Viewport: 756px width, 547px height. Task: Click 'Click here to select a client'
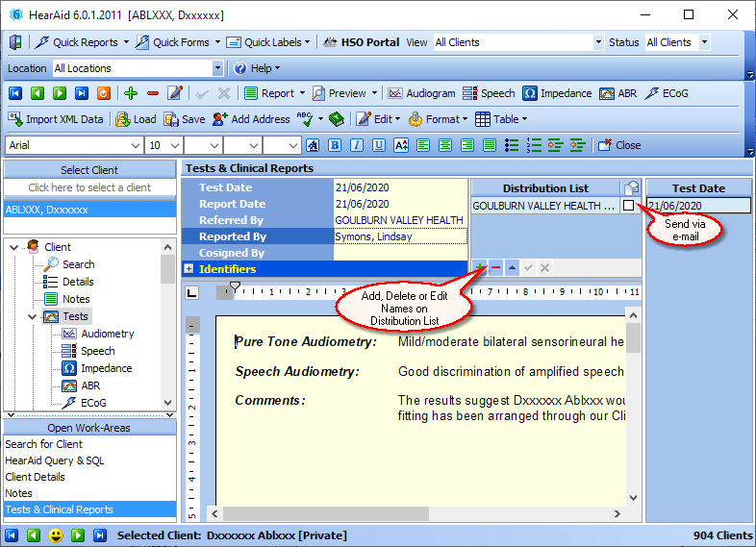tap(89, 187)
